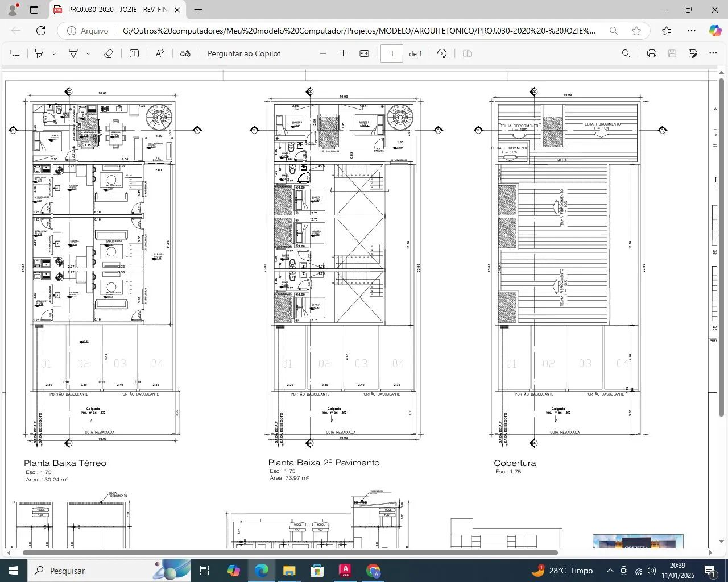This screenshot has height=582, width=728.
Task: Expand highlight color dropdown arrow
Action: 54,53
